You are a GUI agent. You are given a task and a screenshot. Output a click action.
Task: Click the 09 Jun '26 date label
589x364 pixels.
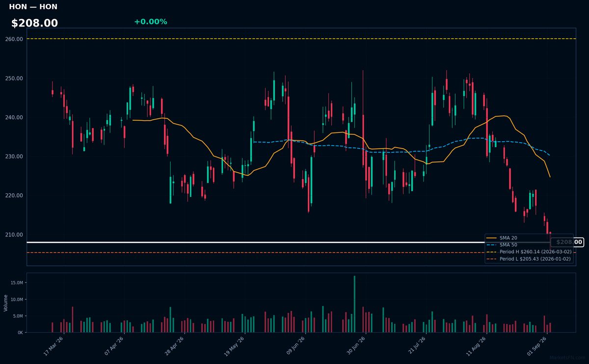tap(295, 346)
